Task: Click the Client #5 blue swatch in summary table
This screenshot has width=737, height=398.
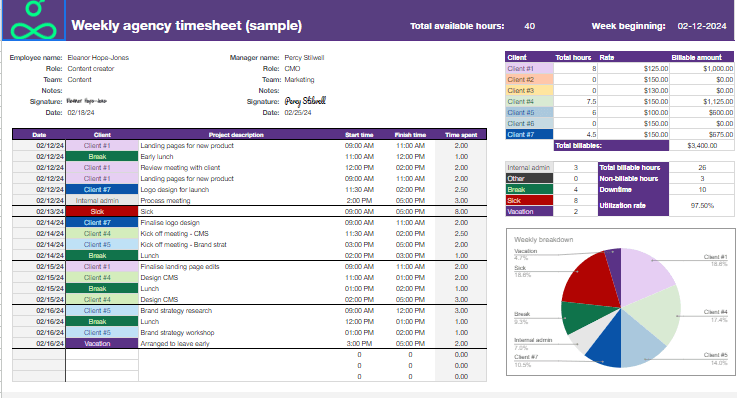Action: (529, 113)
